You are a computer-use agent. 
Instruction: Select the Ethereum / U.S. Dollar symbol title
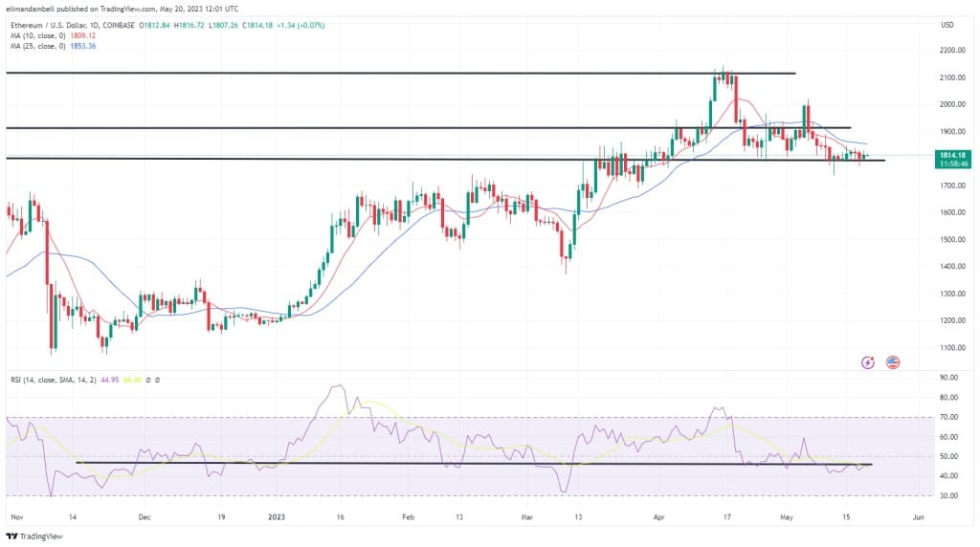(73, 26)
